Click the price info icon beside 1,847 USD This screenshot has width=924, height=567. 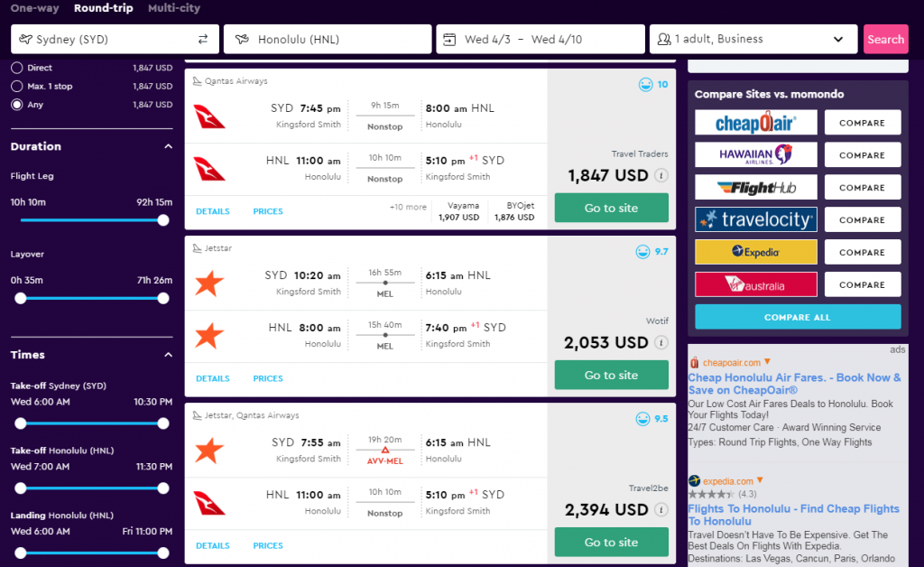click(661, 176)
